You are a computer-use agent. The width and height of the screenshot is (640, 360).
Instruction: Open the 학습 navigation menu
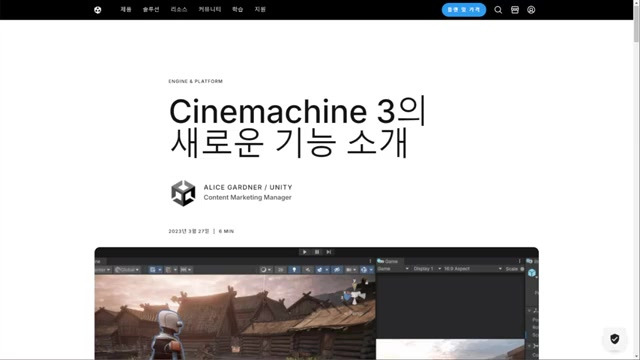238,9
